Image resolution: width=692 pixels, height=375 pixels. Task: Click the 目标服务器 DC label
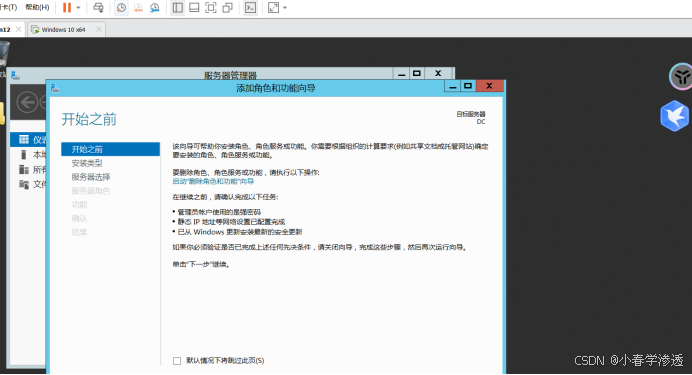click(x=471, y=118)
